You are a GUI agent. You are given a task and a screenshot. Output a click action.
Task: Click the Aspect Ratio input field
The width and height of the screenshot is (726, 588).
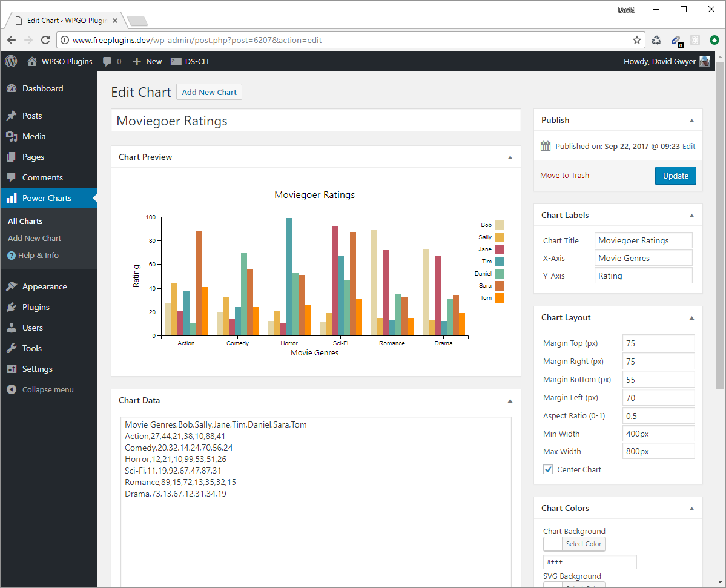[x=658, y=416]
